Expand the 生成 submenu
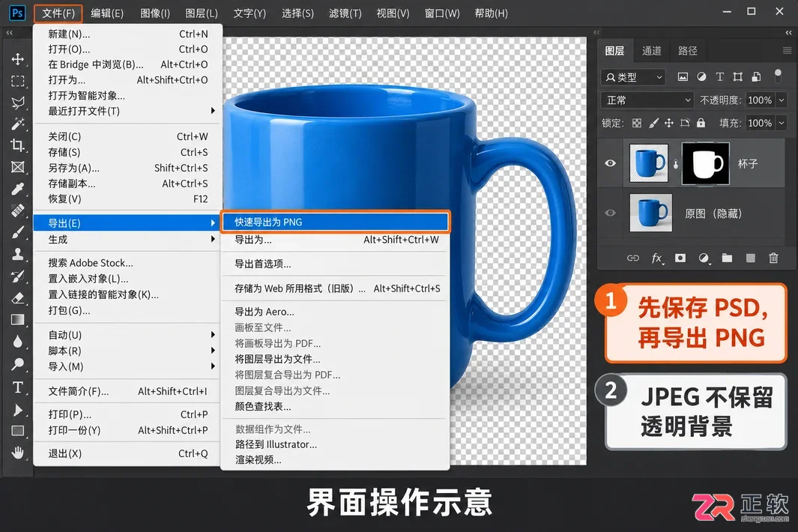The width and height of the screenshot is (798, 532). click(127, 239)
